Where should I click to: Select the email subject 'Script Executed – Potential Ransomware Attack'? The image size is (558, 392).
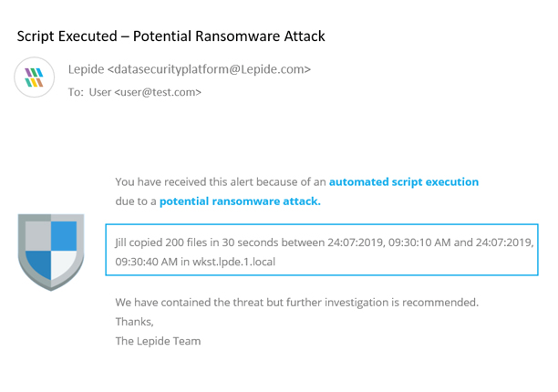[x=170, y=36]
